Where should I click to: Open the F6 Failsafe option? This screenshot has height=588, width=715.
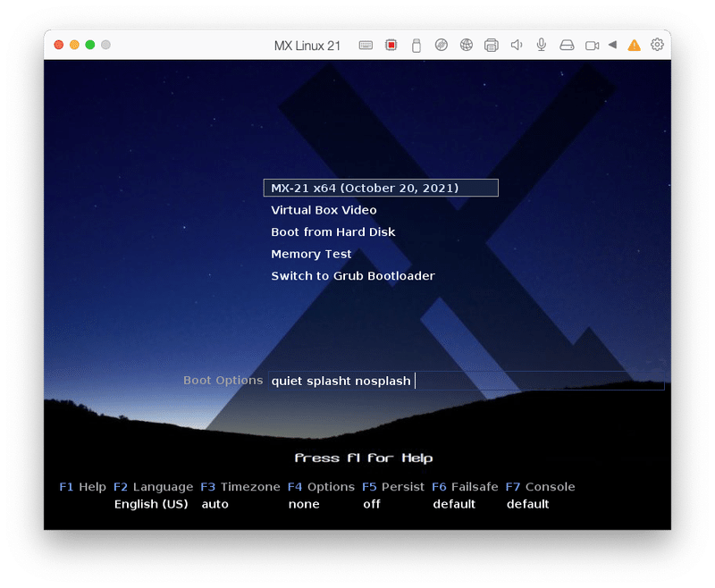(465, 487)
